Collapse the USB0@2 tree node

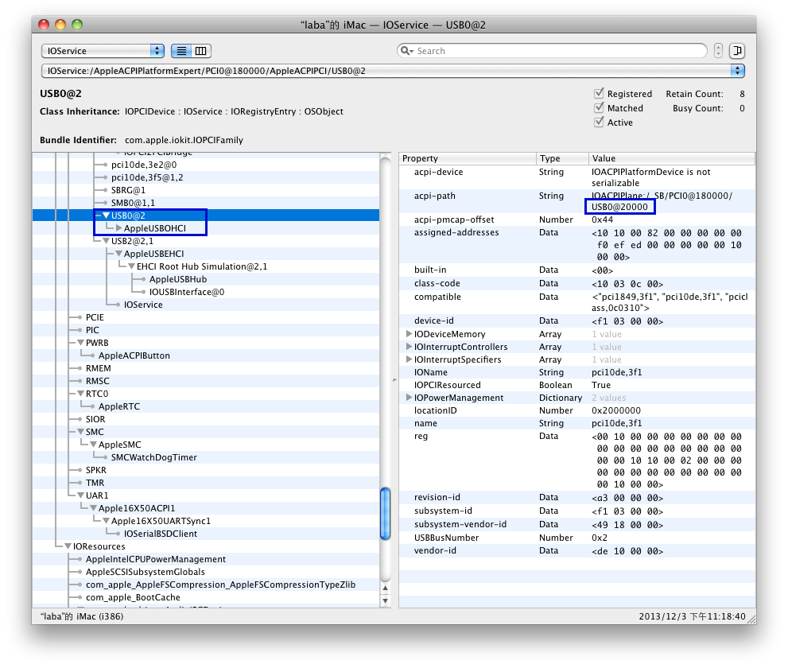pyautogui.click(x=106, y=216)
